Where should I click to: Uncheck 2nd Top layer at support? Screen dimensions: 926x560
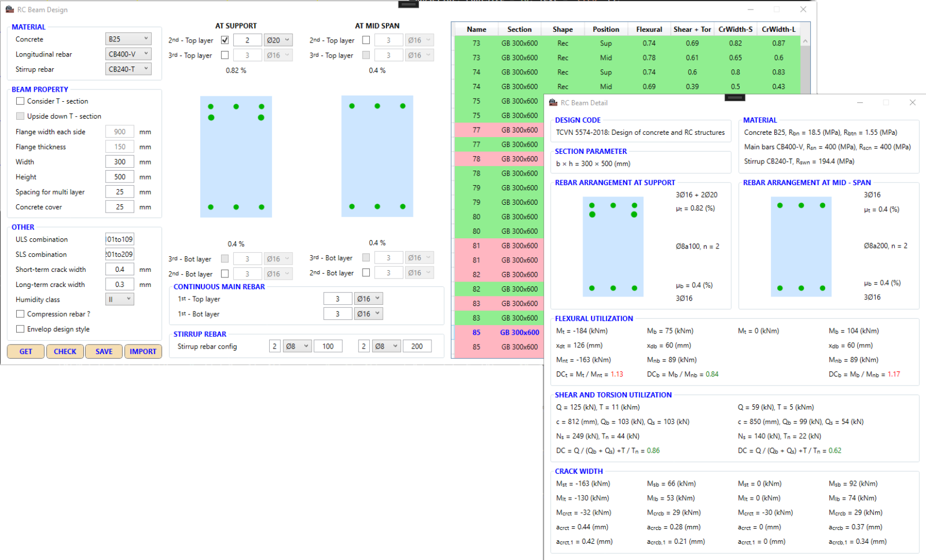225,40
